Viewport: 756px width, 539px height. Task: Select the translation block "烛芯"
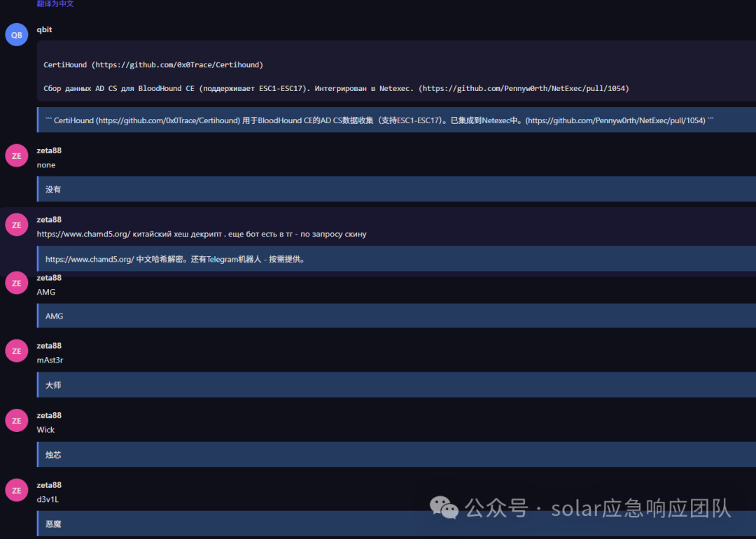tap(396, 454)
